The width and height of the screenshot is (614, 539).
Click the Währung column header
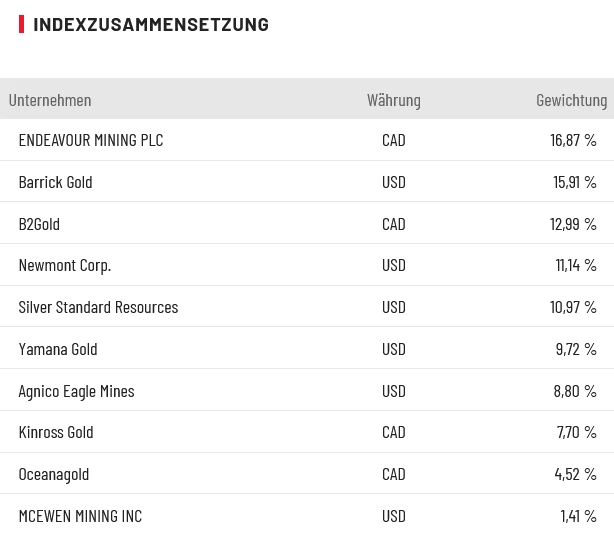[393, 100]
